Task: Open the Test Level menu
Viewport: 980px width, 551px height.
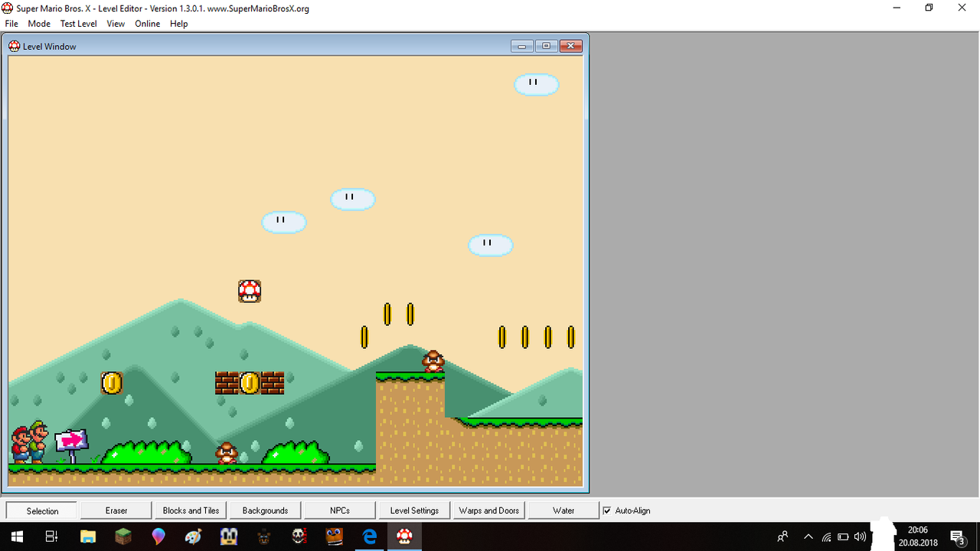Action: [x=79, y=24]
